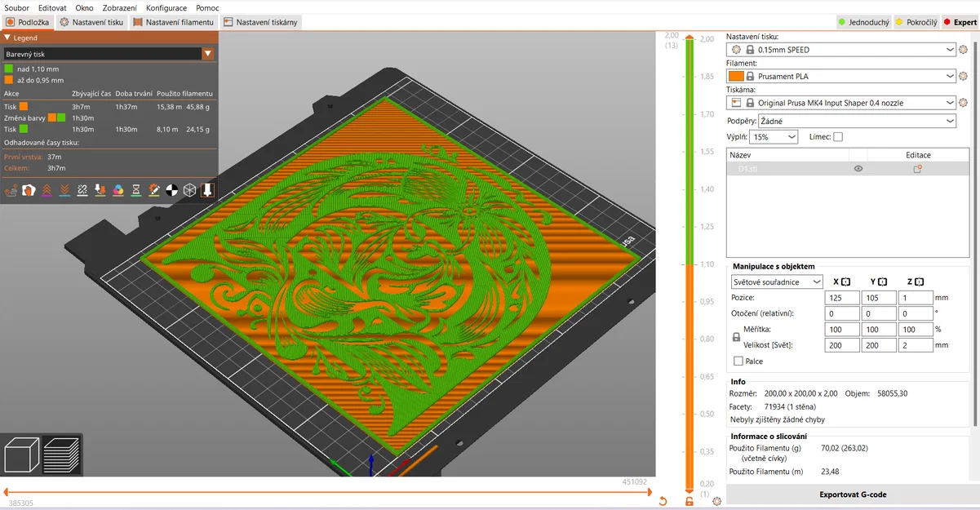Open the Světové souřadnice coordinates dropdown

coord(778,282)
